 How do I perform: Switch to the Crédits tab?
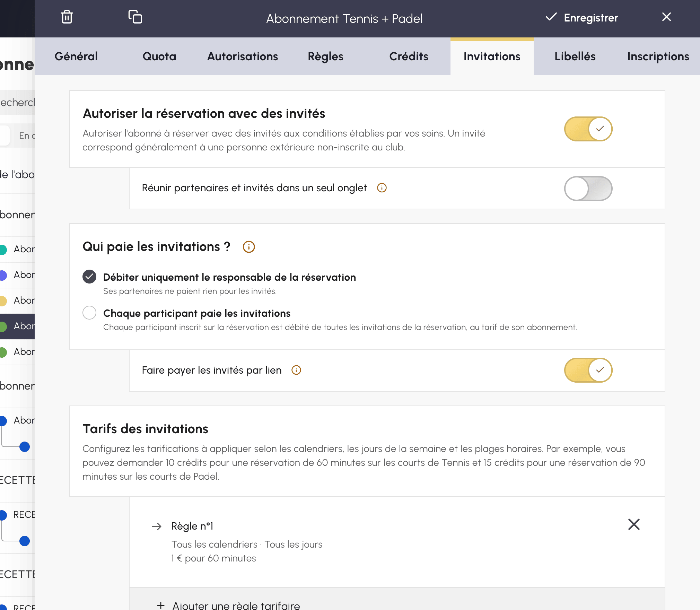(x=409, y=56)
